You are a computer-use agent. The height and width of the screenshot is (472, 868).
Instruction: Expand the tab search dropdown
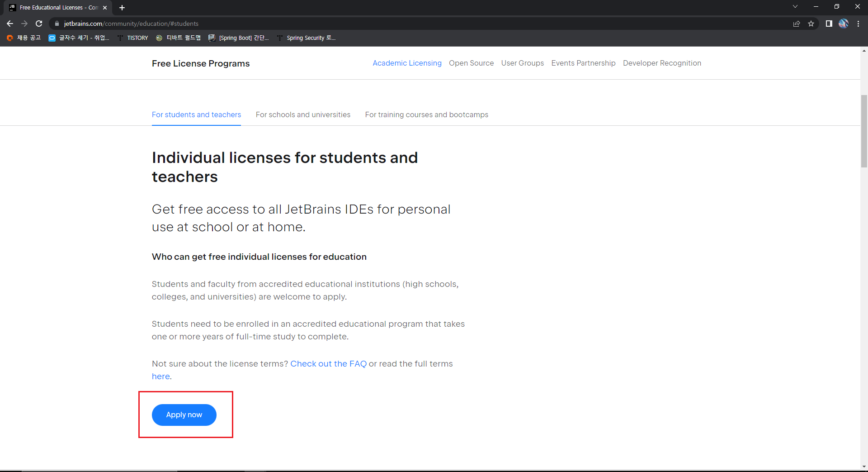pos(795,6)
